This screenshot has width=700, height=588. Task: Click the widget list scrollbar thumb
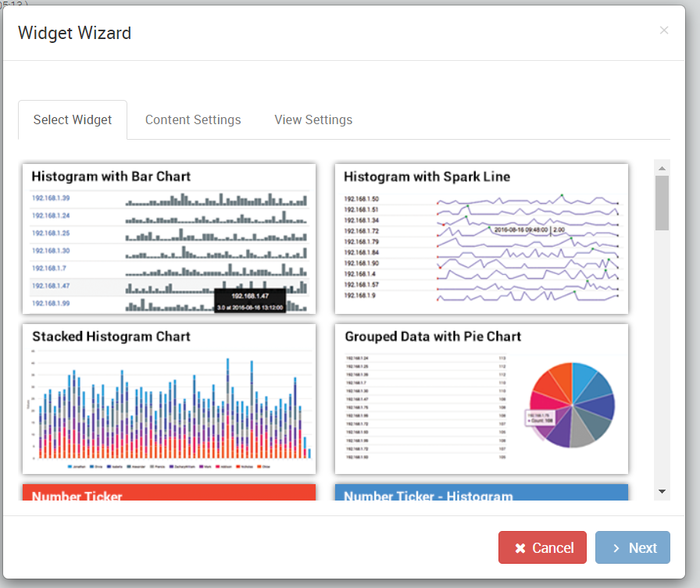pyautogui.click(x=662, y=203)
